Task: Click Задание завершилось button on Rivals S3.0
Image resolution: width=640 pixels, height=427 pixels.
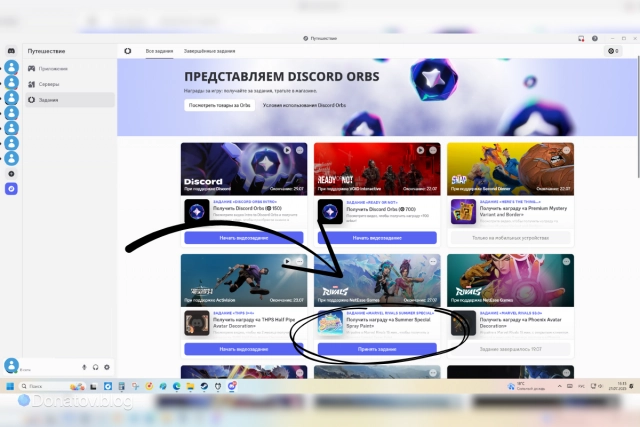Action: point(510,349)
